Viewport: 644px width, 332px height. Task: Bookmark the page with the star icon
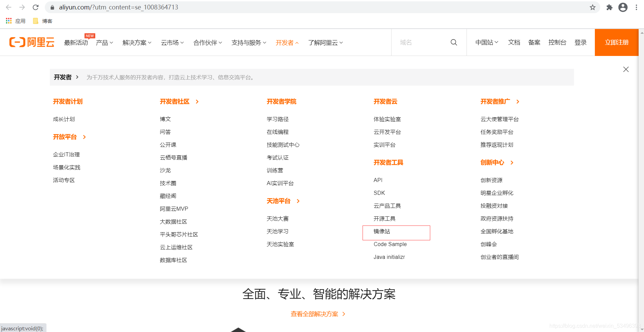[592, 7]
